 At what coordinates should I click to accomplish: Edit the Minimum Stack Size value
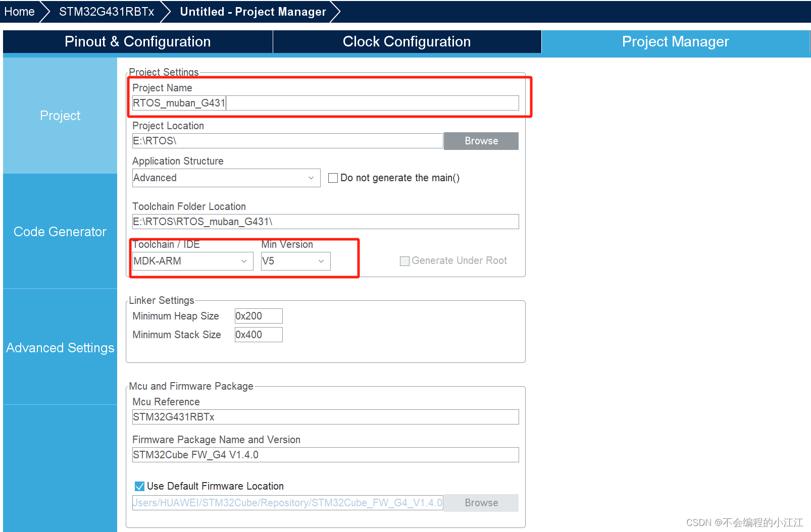[259, 335]
